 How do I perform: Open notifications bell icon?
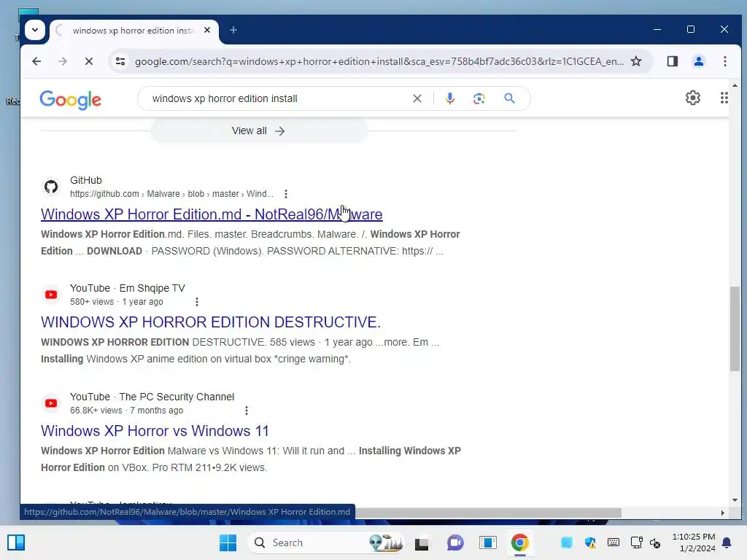[727, 542]
